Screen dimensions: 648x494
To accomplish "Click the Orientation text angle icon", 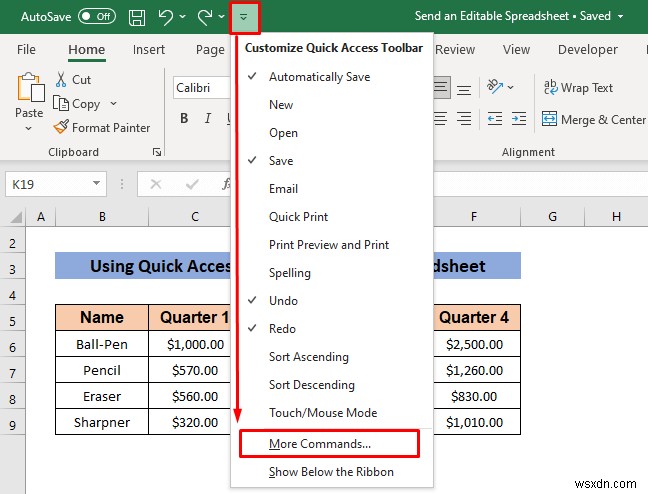I will coord(495,86).
